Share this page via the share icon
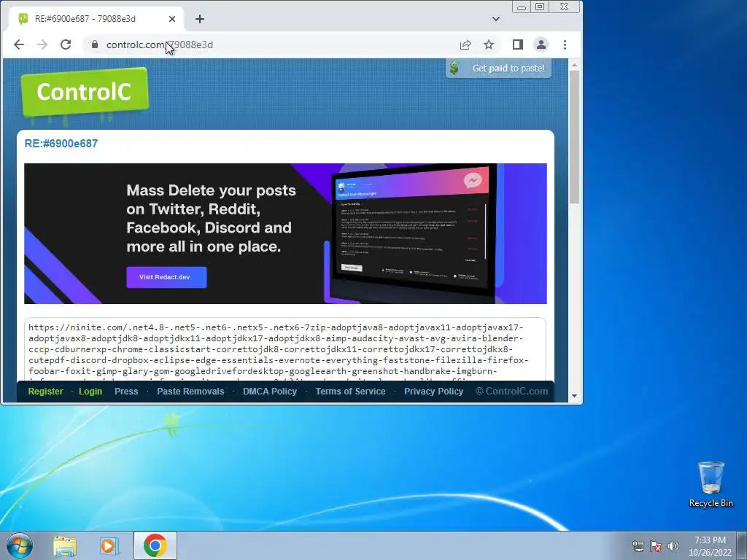747x560 pixels. click(x=465, y=44)
